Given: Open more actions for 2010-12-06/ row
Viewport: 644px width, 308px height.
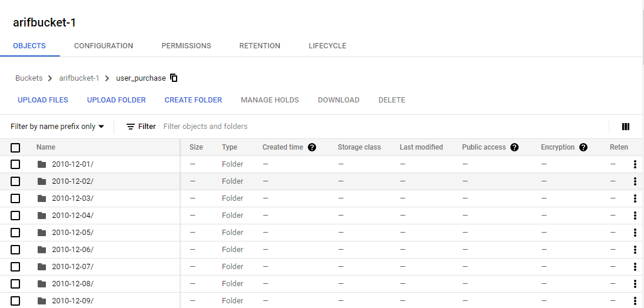Looking at the screenshot, I should pyautogui.click(x=635, y=250).
